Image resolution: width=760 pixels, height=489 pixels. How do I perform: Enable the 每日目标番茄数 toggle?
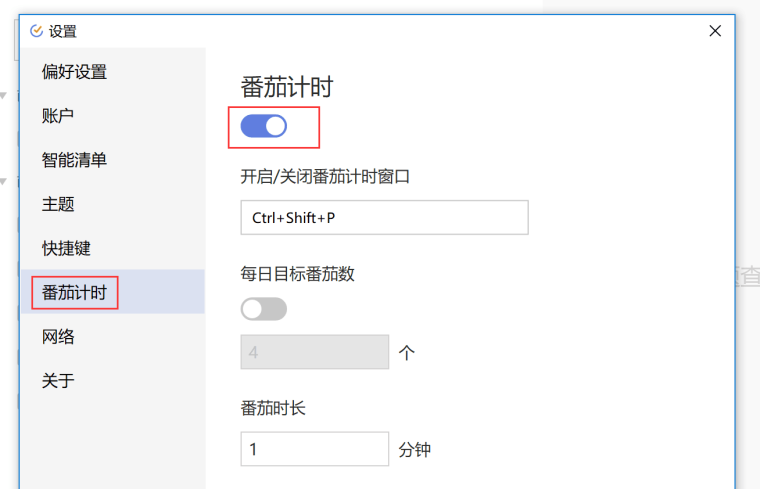264,309
